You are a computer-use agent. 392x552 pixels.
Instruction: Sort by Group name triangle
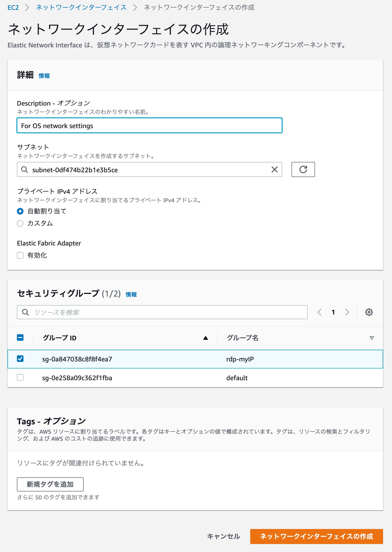pos(372,338)
